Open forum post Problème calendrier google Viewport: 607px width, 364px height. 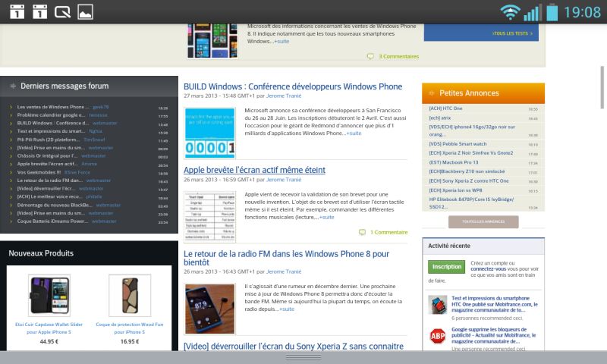[51, 115]
